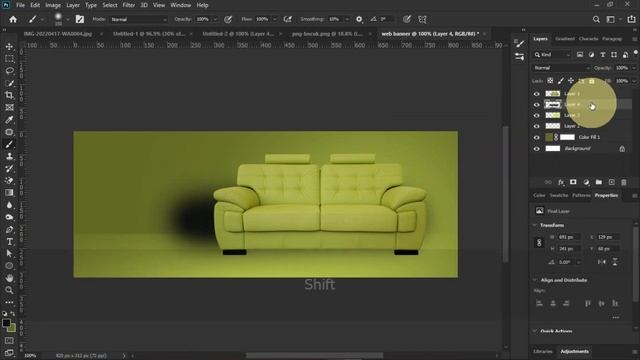Open the Libraries panel tab
Image resolution: width=640 pixels, height=360 pixels.
543,351
